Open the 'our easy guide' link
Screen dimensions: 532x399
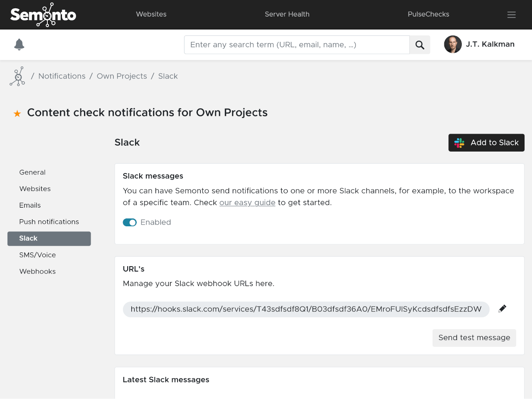247,203
